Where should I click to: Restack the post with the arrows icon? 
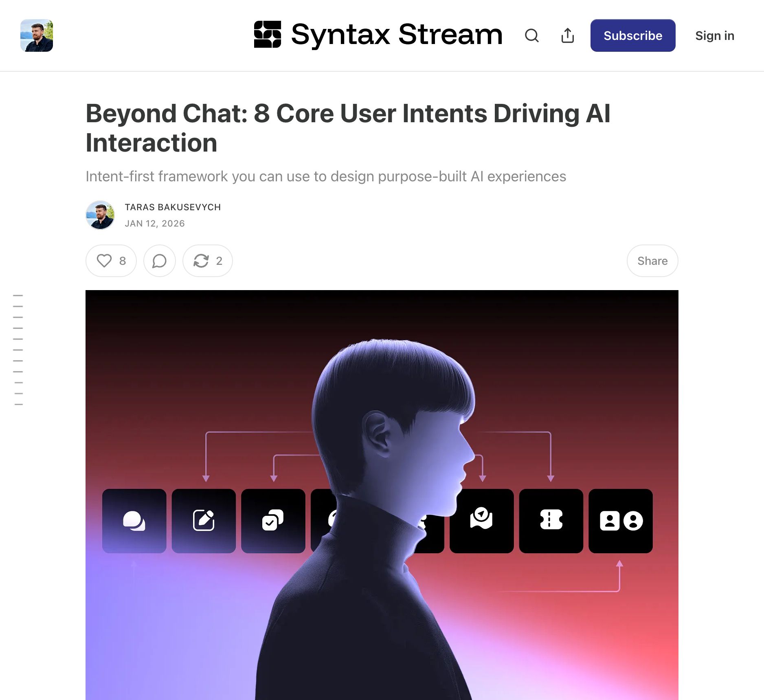pyautogui.click(x=208, y=261)
